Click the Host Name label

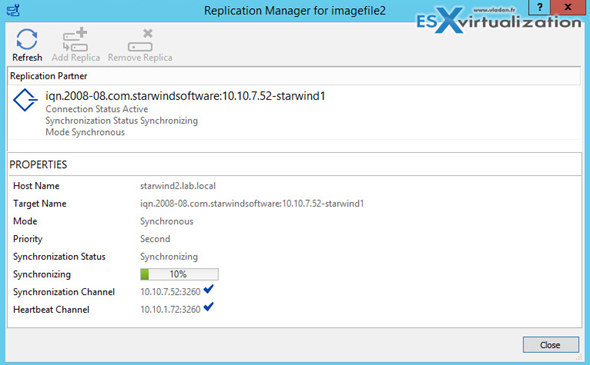tap(36, 186)
